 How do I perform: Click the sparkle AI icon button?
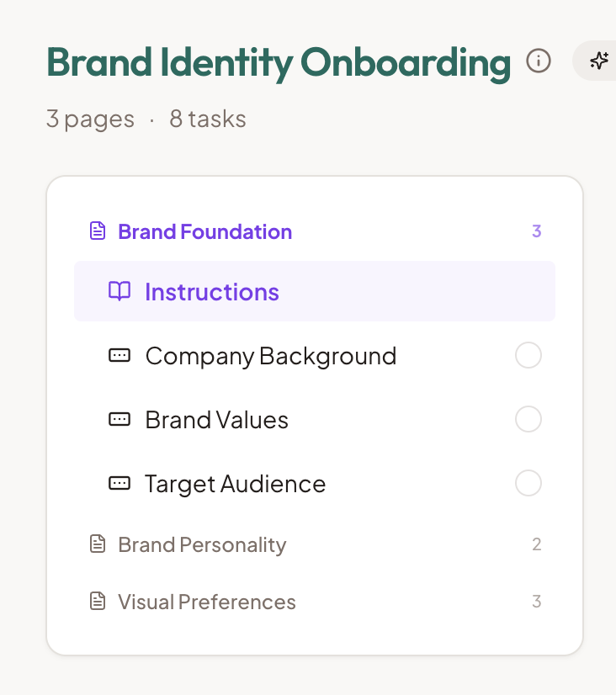599,61
